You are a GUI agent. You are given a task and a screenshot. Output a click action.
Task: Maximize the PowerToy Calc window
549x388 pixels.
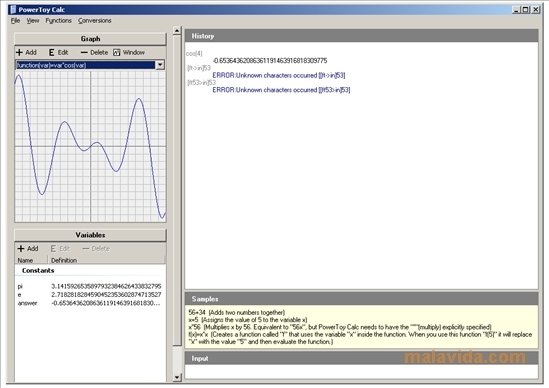click(x=526, y=10)
